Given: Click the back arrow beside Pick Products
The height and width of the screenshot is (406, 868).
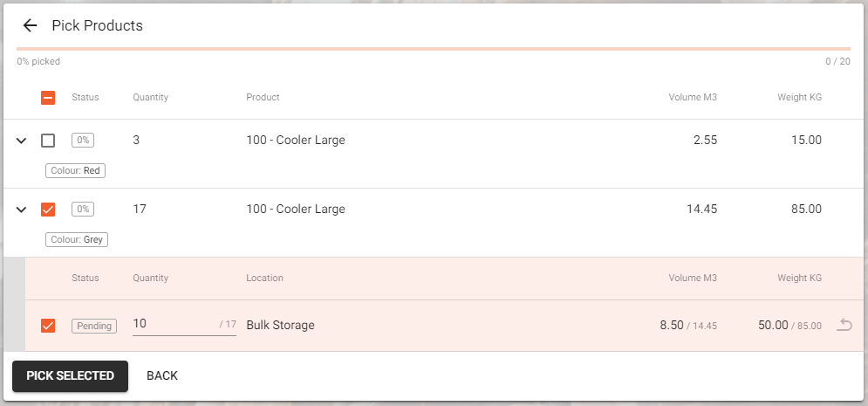Looking at the screenshot, I should click(30, 25).
